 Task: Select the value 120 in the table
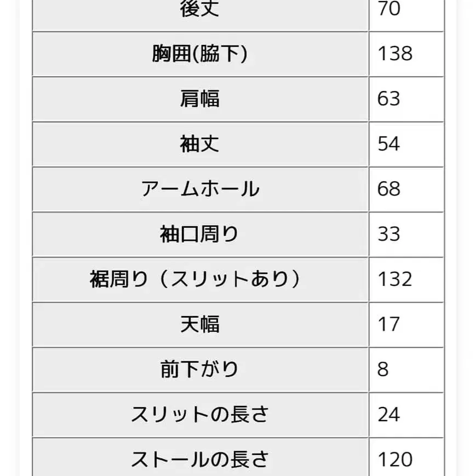point(394,459)
